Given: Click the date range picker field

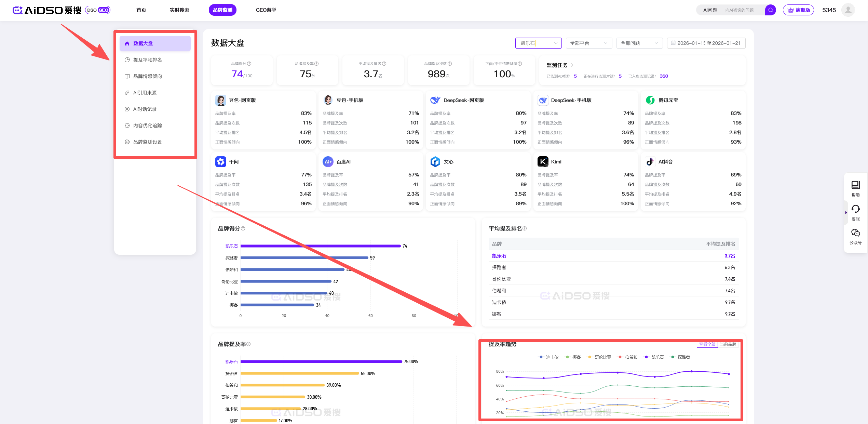Looking at the screenshot, I should (706, 43).
